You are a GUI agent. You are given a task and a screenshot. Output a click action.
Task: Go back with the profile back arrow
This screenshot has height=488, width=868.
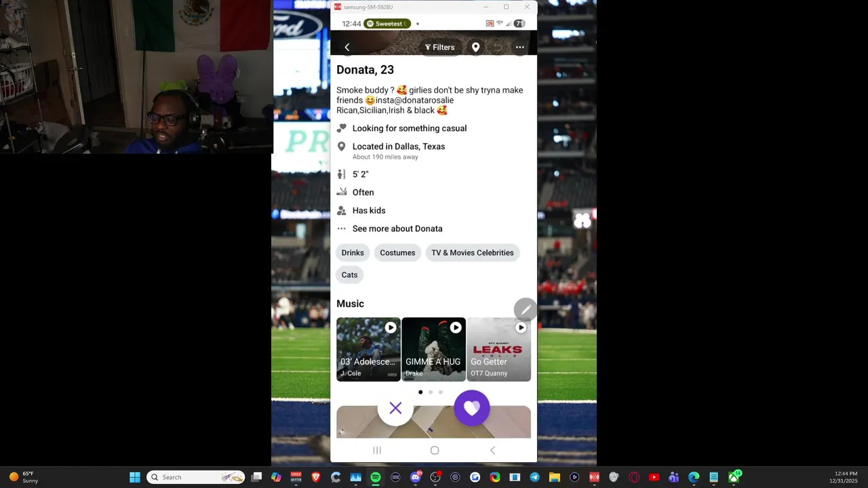(x=347, y=47)
